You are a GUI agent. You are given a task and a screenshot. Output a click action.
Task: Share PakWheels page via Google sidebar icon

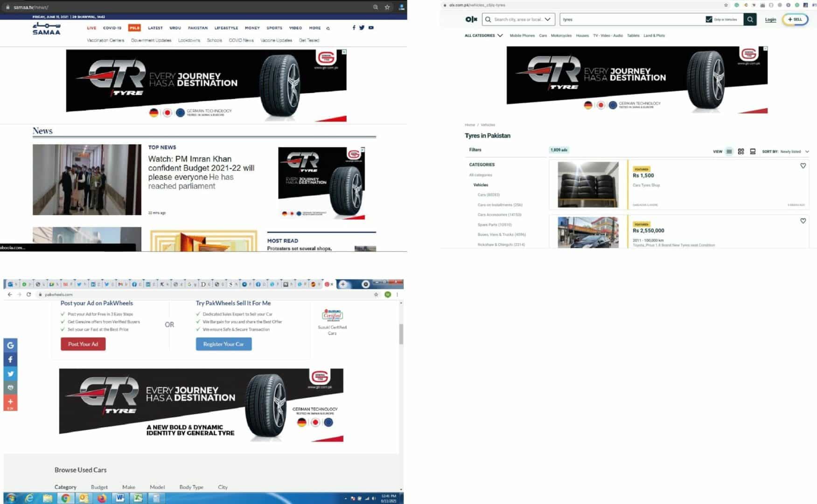(x=10, y=345)
